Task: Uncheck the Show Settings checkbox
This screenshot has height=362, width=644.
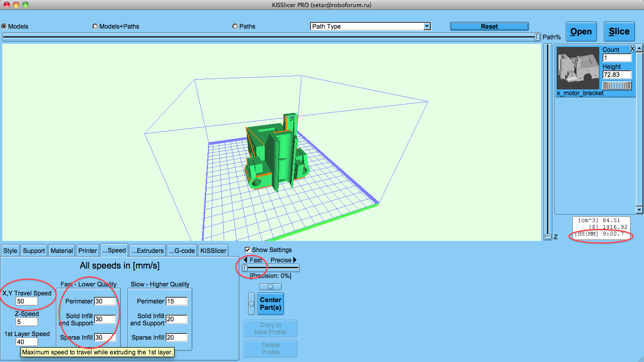Action: coord(248,250)
